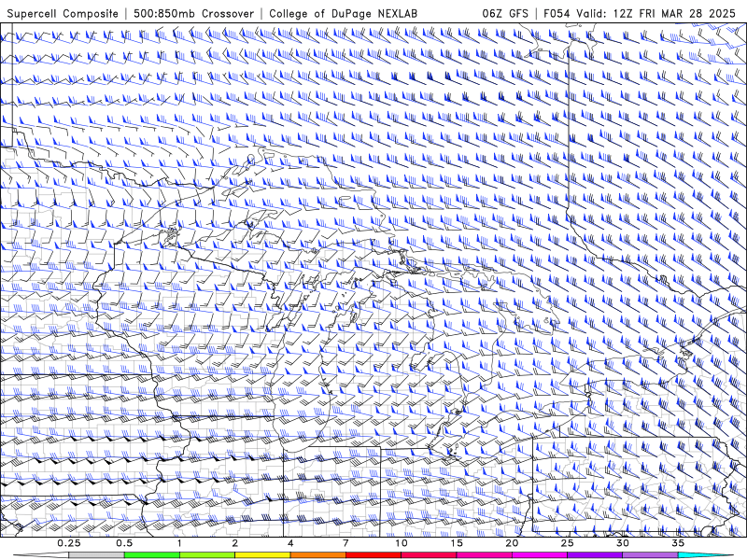747x560 pixels.
Task: Select the cyan color bar end segment
Action: [705, 555]
